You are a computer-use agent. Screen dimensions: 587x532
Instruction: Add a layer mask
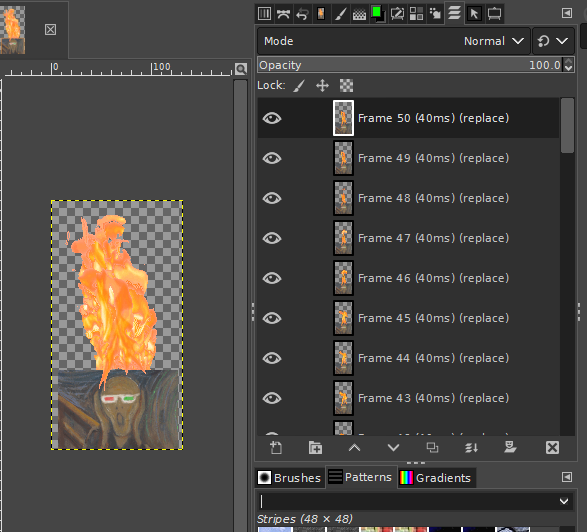510,447
